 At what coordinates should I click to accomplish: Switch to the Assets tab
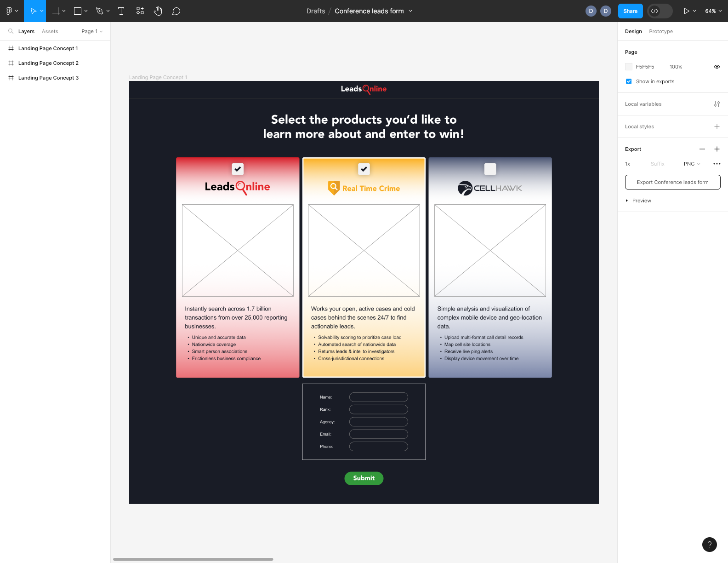50,31
